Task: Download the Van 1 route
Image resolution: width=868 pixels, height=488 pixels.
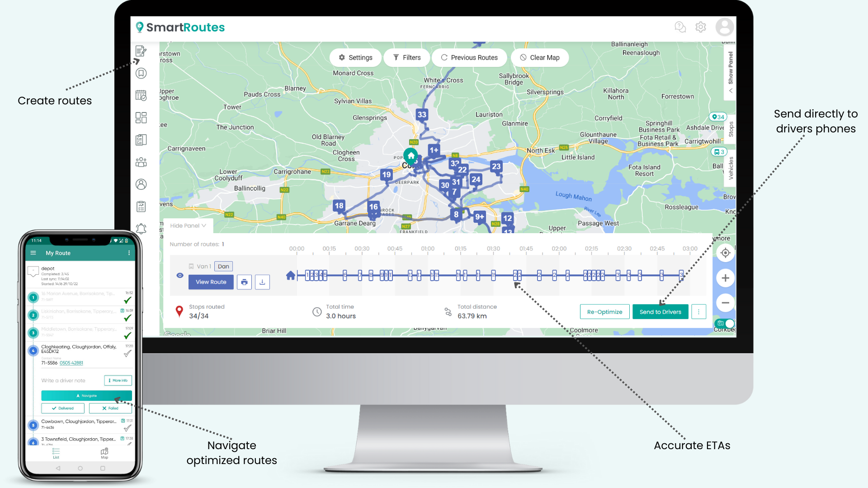Action: click(x=262, y=282)
